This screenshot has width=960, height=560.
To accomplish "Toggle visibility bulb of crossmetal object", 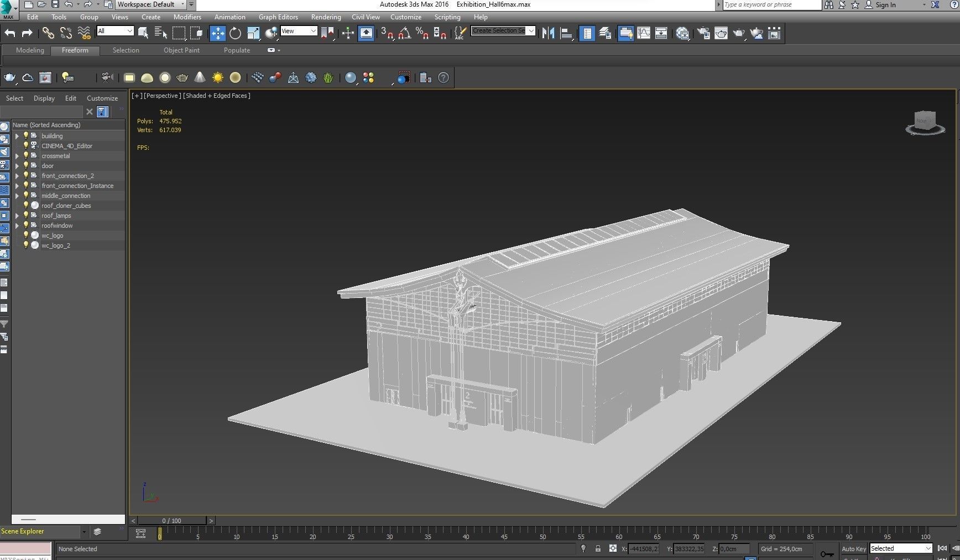I will click(x=25, y=155).
